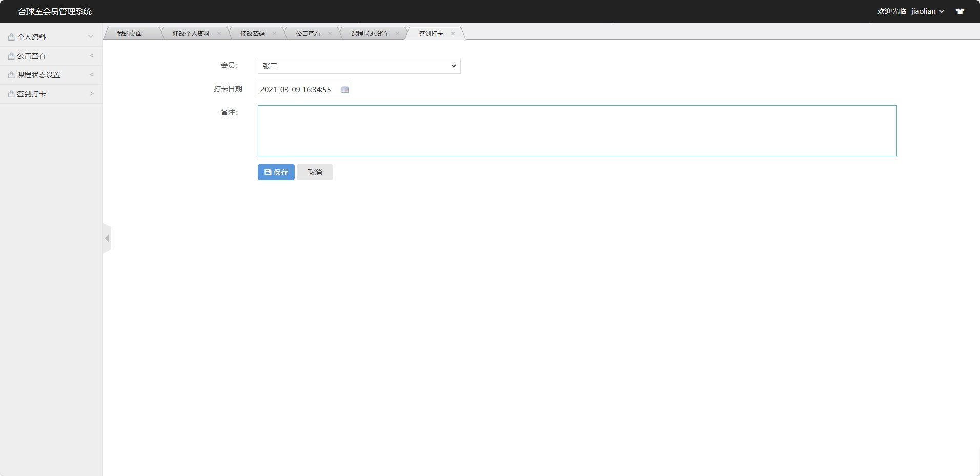Click the lock icon beside 公告查看

tap(11, 56)
